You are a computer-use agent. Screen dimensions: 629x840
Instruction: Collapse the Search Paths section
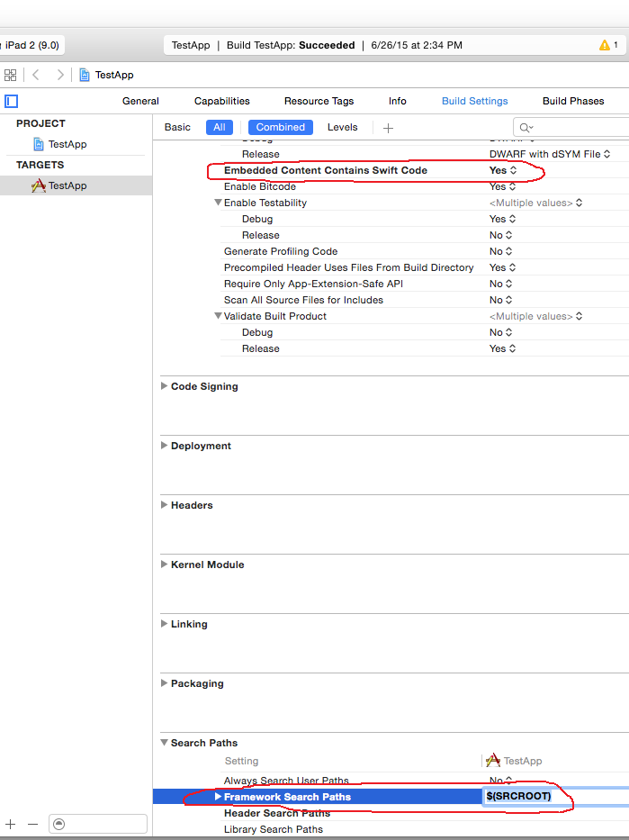[x=164, y=743]
